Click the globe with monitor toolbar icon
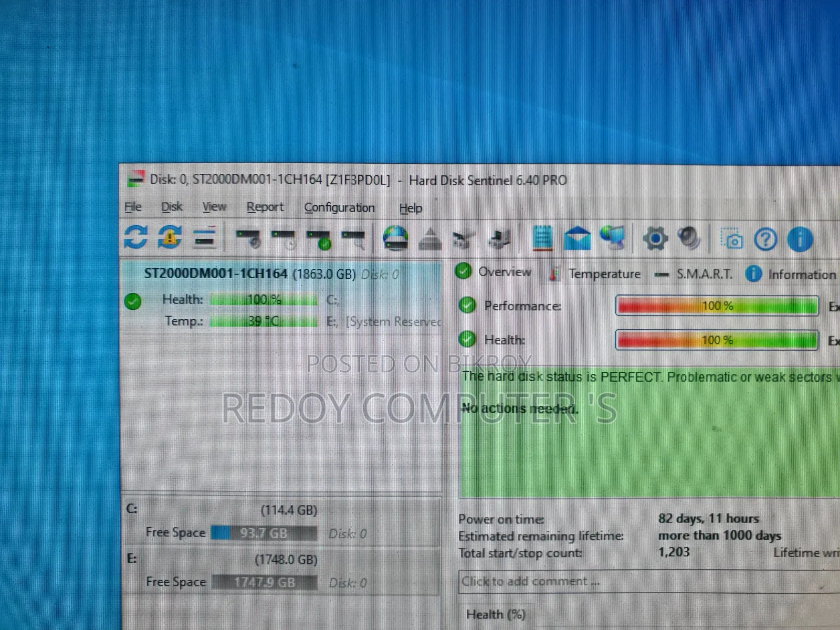Viewport: 840px width, 630px height. tap(613, 238)
